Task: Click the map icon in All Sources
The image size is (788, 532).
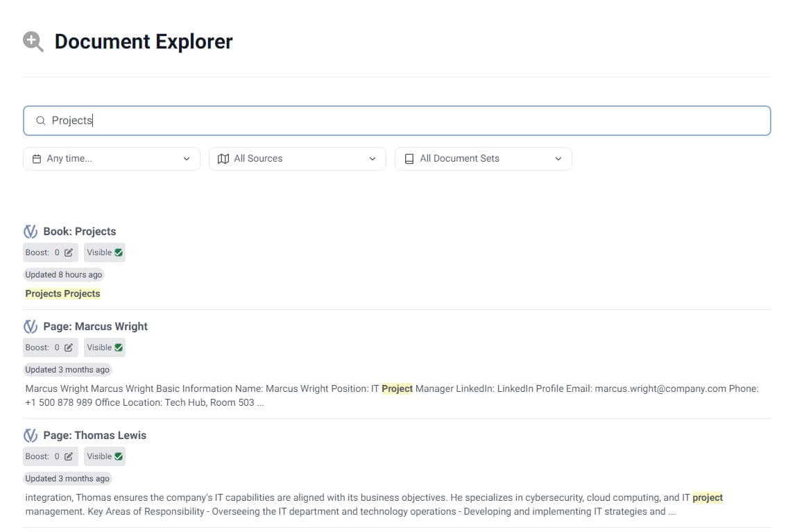Action: coord(223,159)
